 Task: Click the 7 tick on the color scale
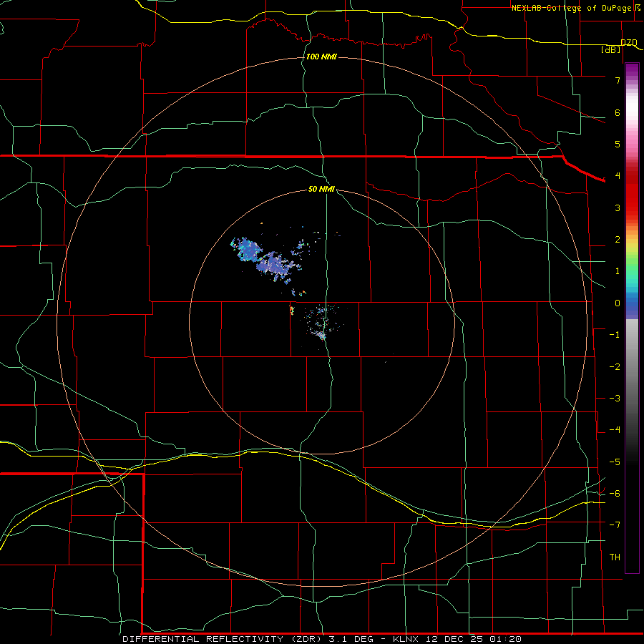pyautogui.click(x=618, y=80)
